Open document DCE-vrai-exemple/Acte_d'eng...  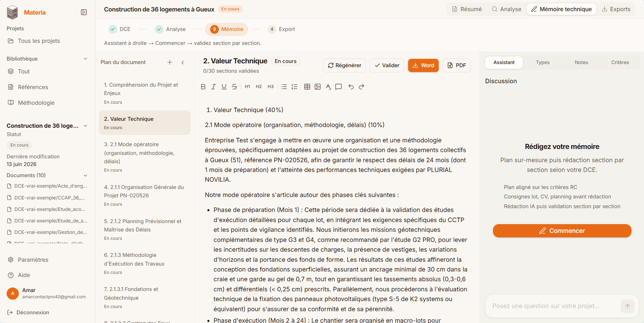pyautogui.click(x=47, y=186)
